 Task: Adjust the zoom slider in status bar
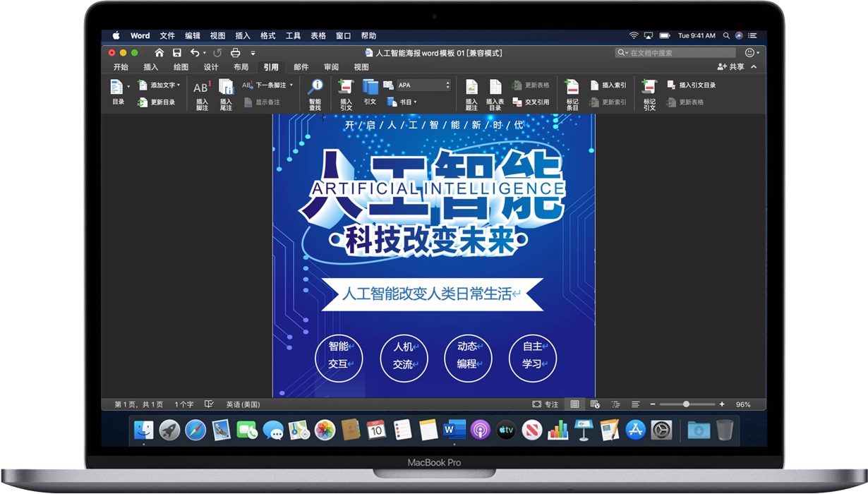[686, 404]
